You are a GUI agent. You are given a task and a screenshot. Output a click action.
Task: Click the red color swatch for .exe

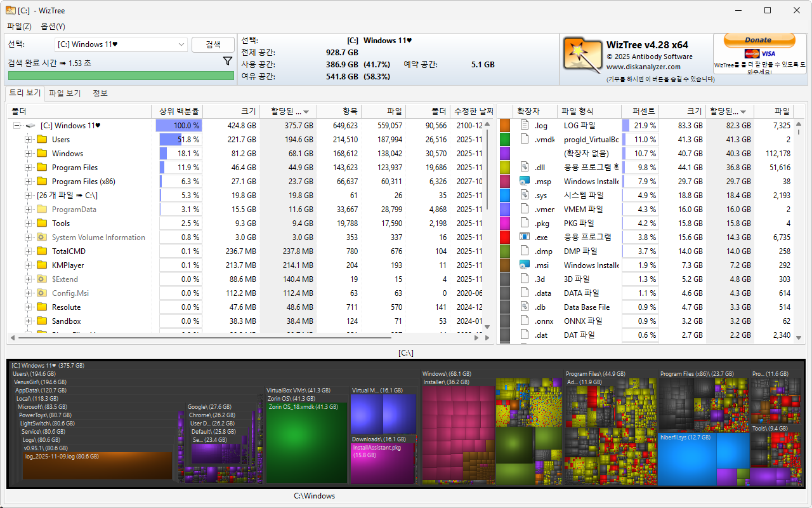(x=505, y=237)
